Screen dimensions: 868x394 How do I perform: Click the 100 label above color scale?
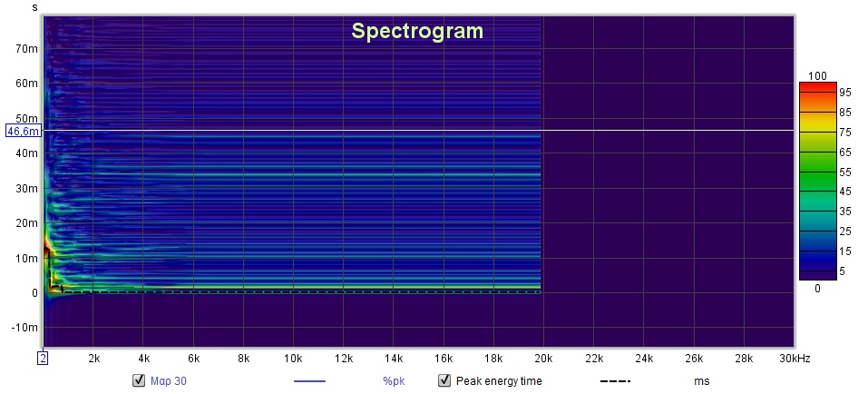pyautogui.click(x=817, y=74)
